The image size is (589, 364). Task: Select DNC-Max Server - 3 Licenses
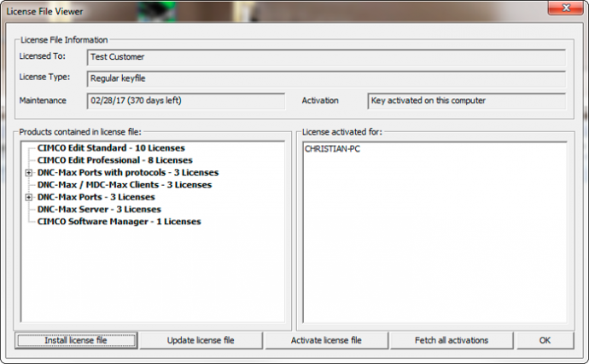point(99,210)
